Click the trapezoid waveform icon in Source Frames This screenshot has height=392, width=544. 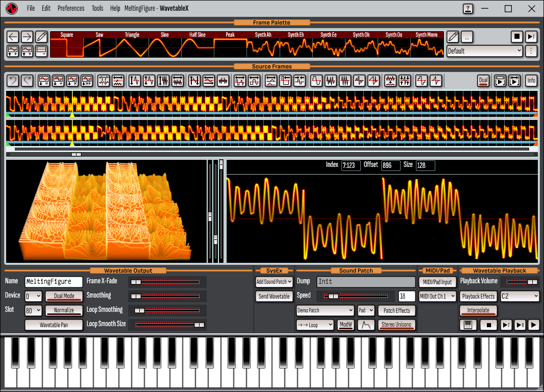pyautogui.click(x=316, y=81)
